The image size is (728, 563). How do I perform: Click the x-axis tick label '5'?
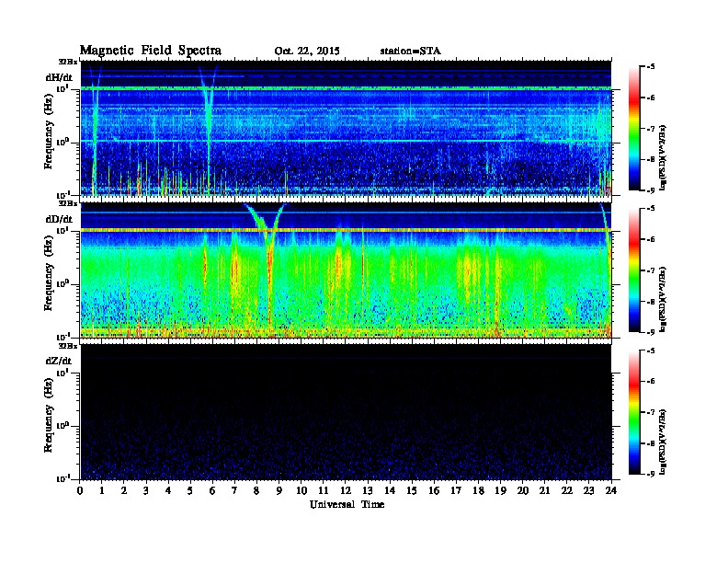(190, 490)
